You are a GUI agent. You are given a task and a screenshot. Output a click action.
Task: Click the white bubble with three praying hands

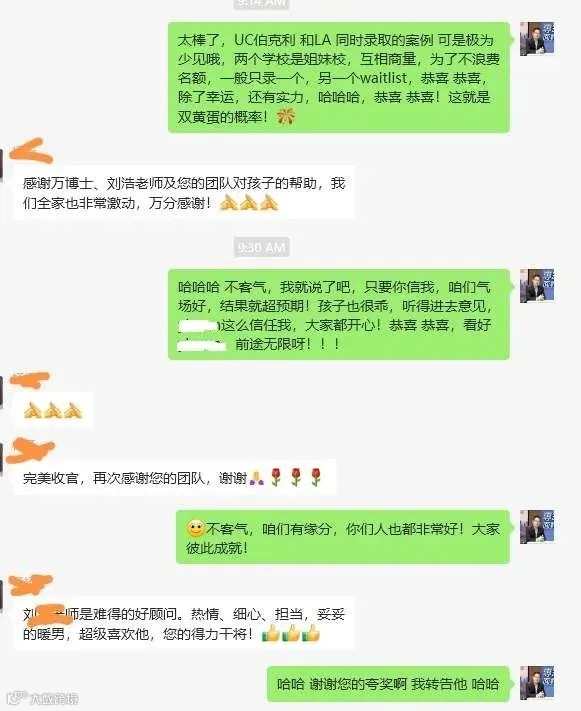pyautogui.click(x=53, y=410)
